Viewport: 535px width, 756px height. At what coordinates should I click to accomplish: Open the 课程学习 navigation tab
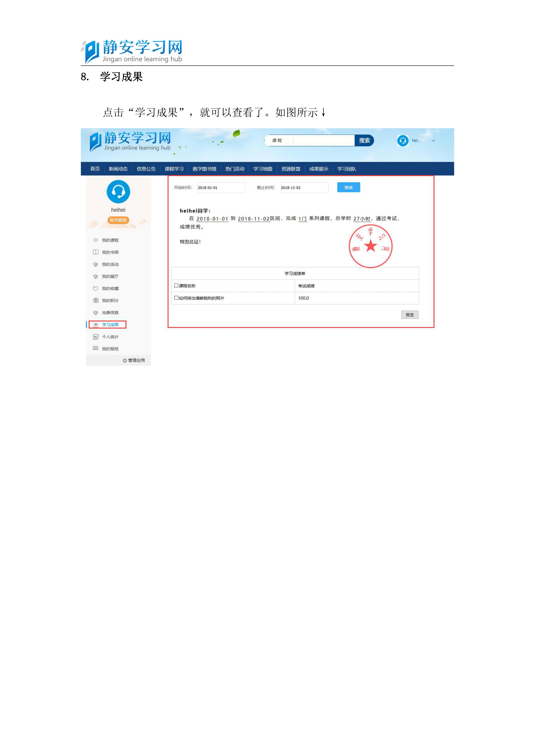pyautogui.click(x=174, y=169)
